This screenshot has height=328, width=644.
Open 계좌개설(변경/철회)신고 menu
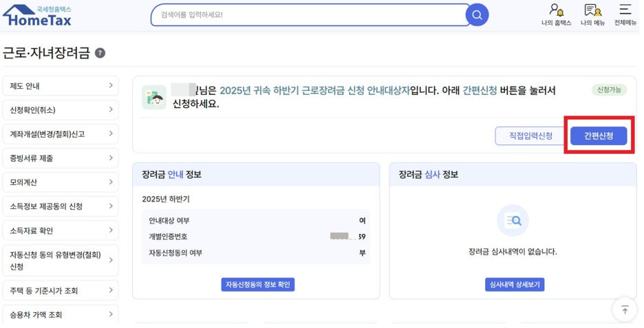coord(61,134)
